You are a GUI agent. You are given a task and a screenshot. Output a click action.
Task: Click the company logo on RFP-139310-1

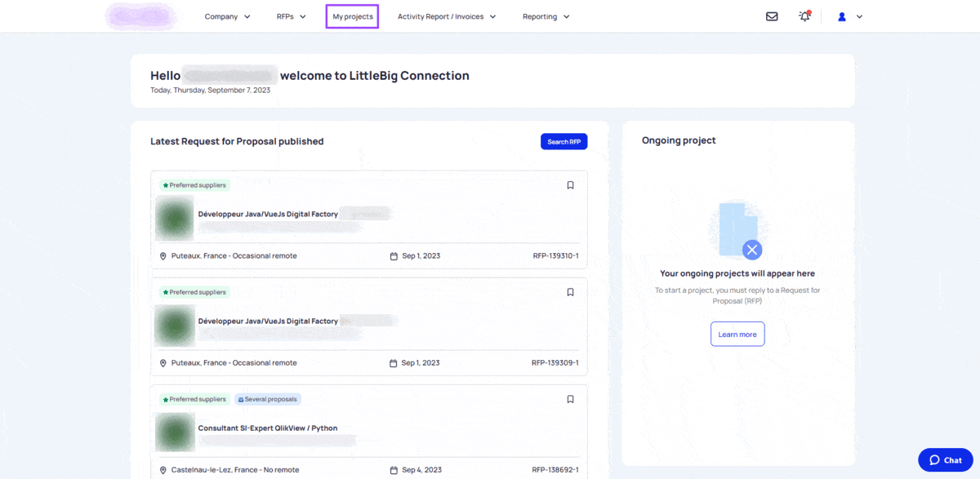[x=174, y=218]
